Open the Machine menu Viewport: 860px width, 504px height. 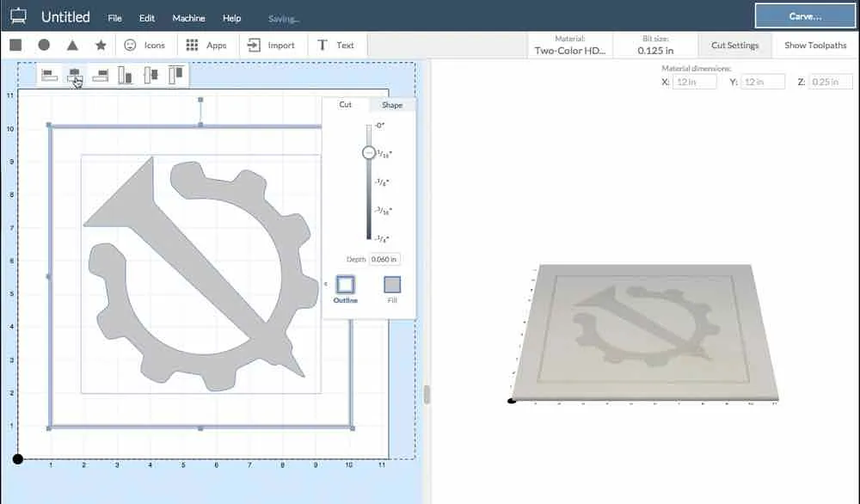coord(188,18)
